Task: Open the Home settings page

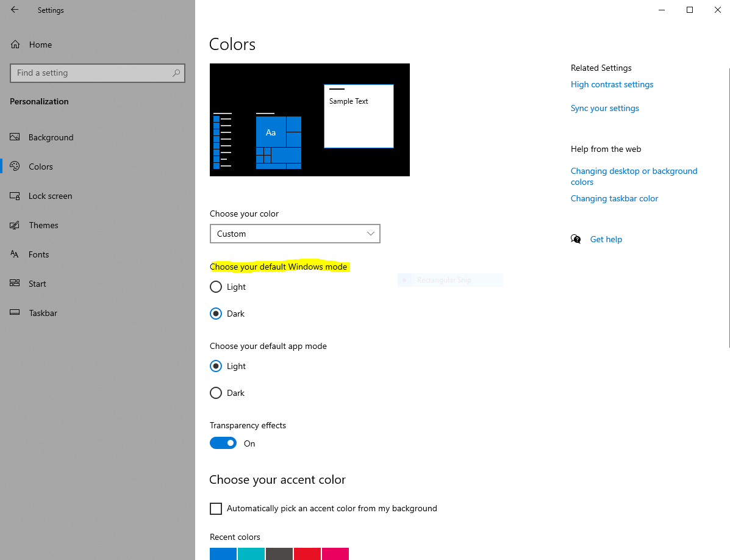Action: click(40, 45)
